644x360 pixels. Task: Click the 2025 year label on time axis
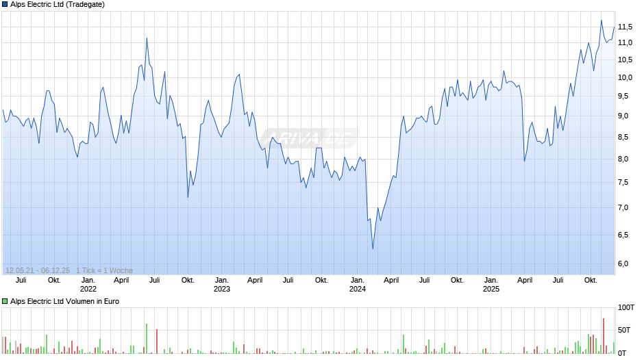pyautogui.click(x=491, y=289)
